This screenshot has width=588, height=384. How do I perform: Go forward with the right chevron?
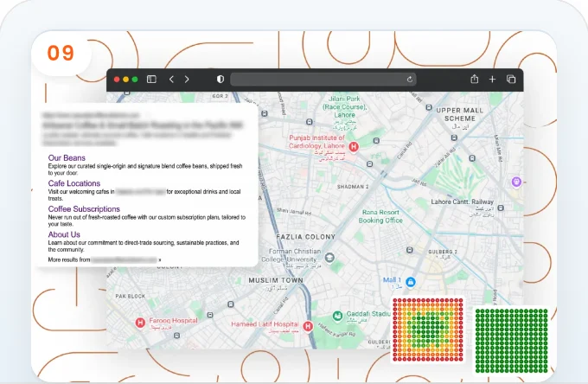[x=187, y=79]
